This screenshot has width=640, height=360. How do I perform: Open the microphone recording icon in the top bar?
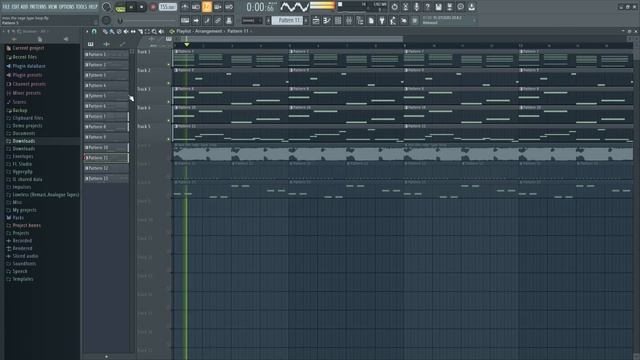click(x=416, y=7)
